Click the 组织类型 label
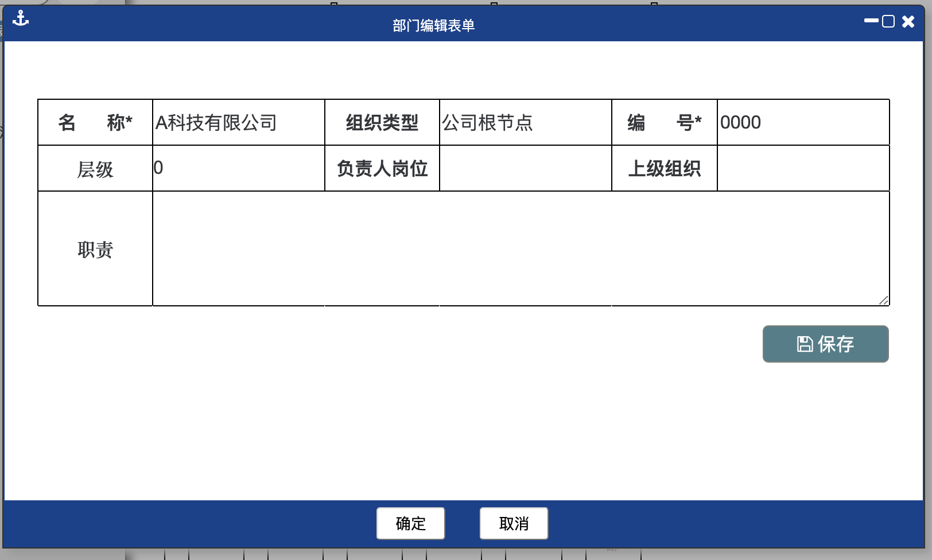The height and width of the screenshot is (560, 932). coord(382,123)
